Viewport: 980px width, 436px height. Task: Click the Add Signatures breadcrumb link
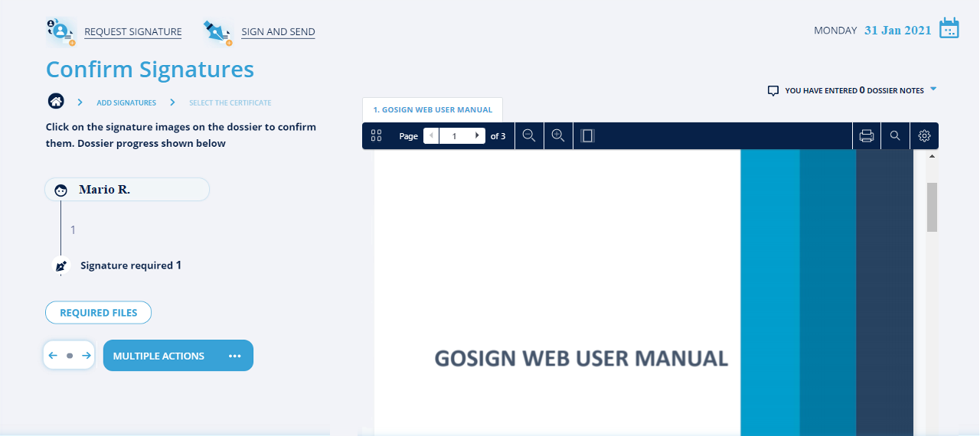[x=126, y=102]
